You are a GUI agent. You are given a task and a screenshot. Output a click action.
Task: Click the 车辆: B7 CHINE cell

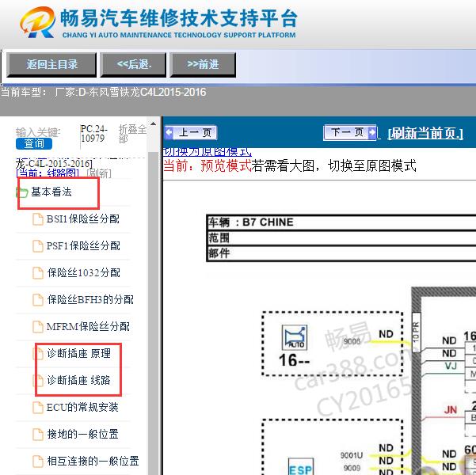[x=341, y=222]
